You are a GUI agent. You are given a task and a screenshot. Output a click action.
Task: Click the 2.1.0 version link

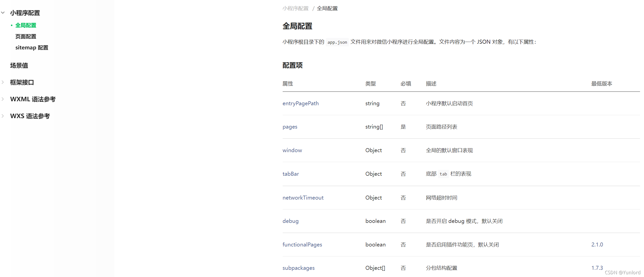point(597,244)
